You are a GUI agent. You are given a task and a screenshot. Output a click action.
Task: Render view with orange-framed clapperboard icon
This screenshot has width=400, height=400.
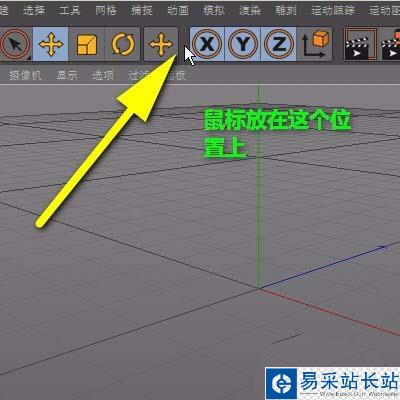[361, 44]
